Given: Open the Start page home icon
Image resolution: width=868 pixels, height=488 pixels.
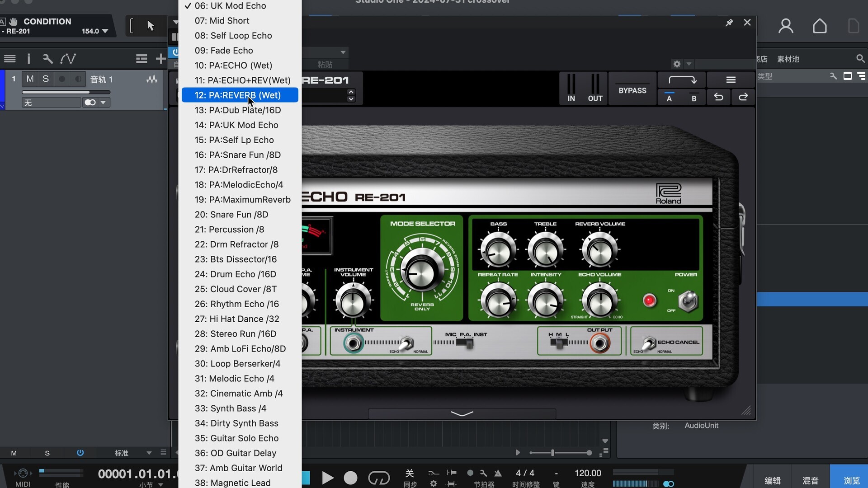Looking at the screenshot, I should coord(819,26).
